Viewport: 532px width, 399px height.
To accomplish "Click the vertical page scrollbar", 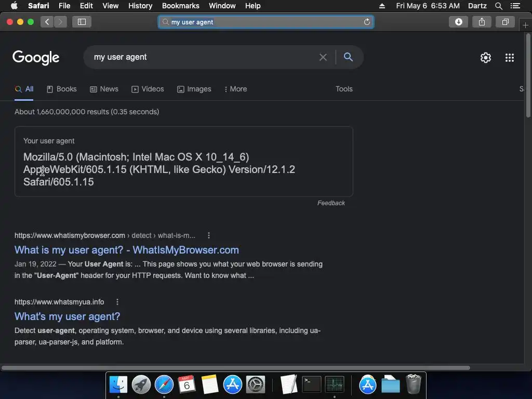I will point(528,75).
